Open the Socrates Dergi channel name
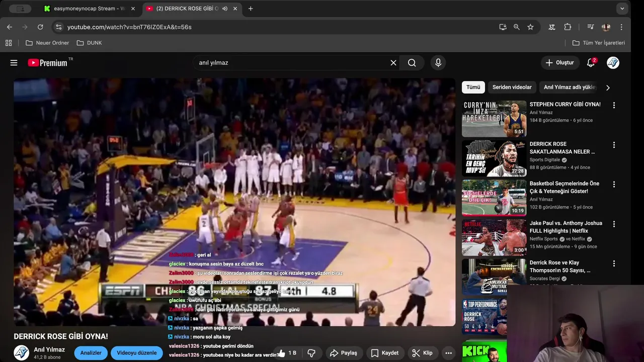Screen dimensions: 644x362 click(545, 279)
